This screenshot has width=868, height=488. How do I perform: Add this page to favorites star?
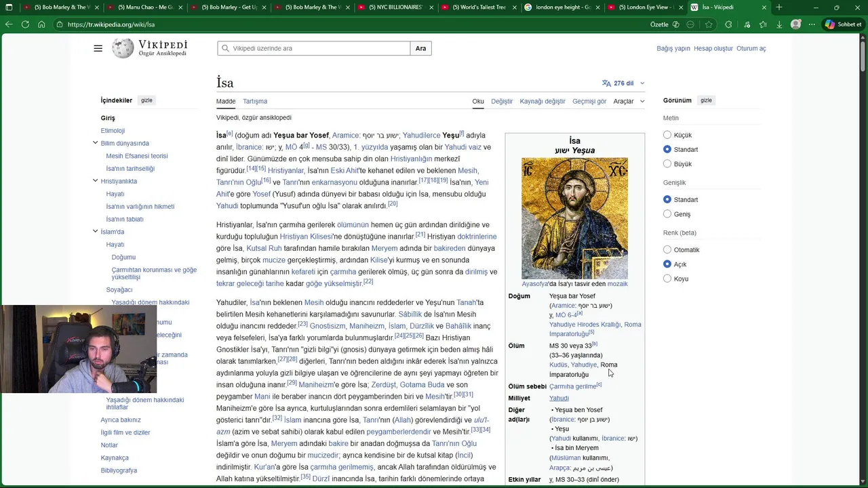[x=709, y=24]
